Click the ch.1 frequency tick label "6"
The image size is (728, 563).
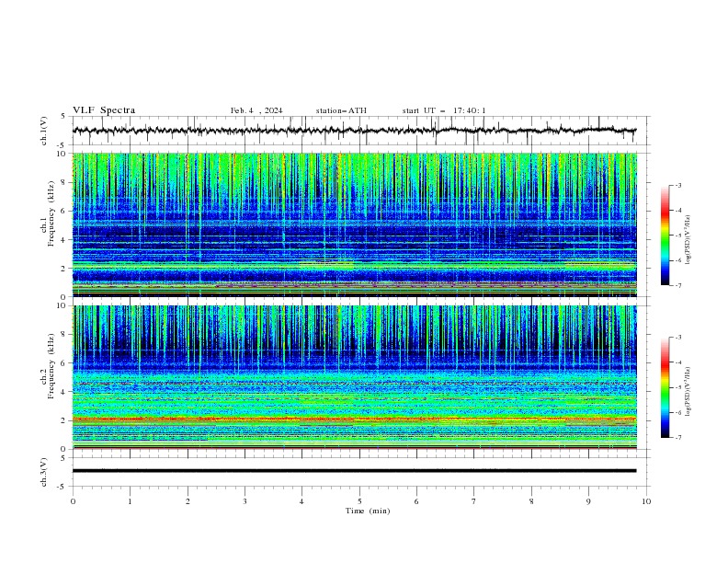click(x=64, y=211)
